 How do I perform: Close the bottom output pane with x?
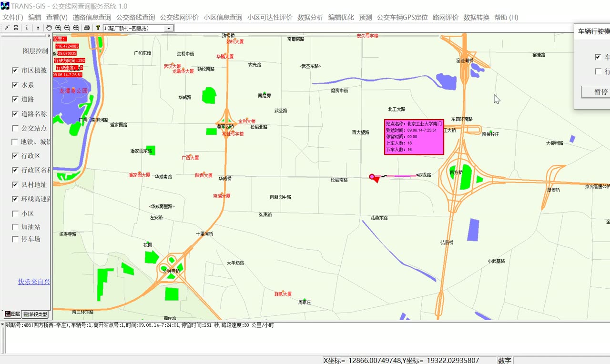(x=2, y=324)
